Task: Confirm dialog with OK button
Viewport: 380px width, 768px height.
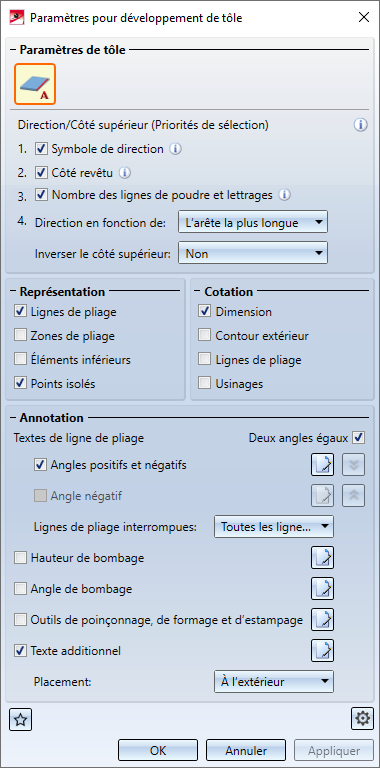Action: pyautogui.click(x=158, y=751)
